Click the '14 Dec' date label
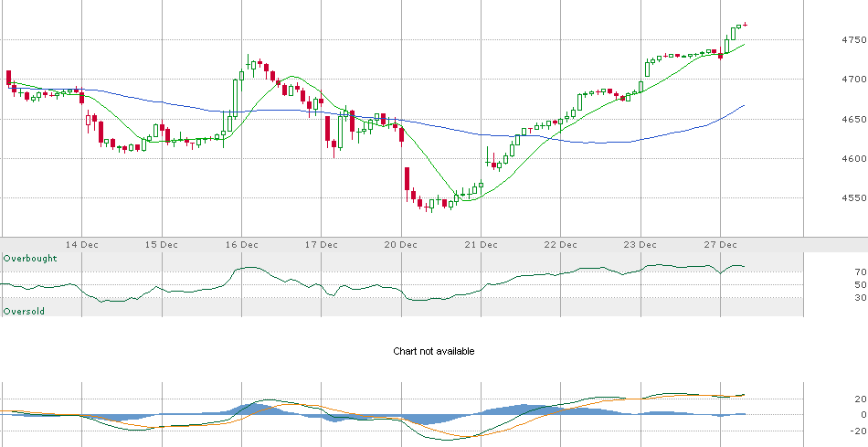Screen dimensions: 868x447 click(x=82, y=244)
